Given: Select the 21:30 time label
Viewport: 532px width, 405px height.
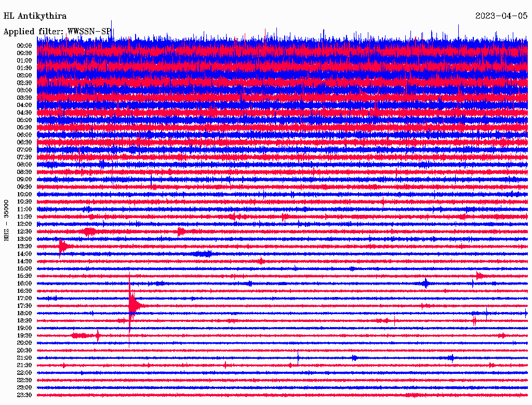Looking at the screenshot, I should click(24, 366).
